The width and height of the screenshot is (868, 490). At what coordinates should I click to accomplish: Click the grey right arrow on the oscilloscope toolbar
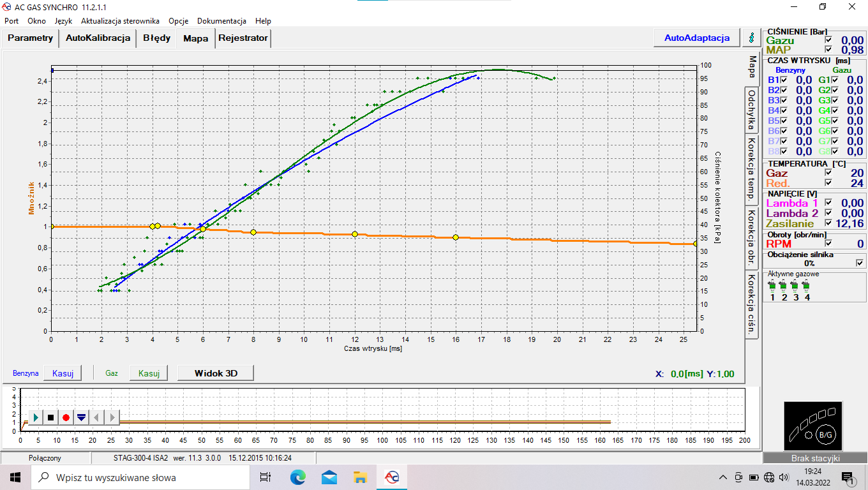pyautogui.click(x=112, y=417)
